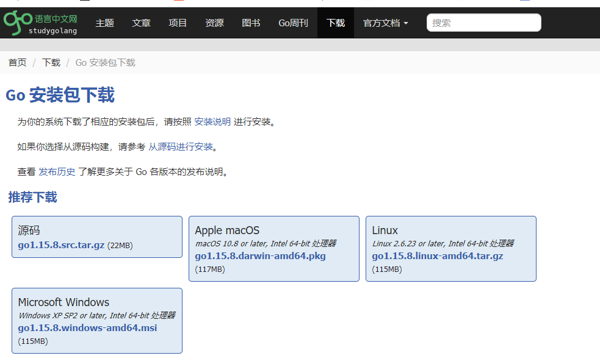
Task: Download go1.15.8.windows-amd64.msi
Action: 88,327
